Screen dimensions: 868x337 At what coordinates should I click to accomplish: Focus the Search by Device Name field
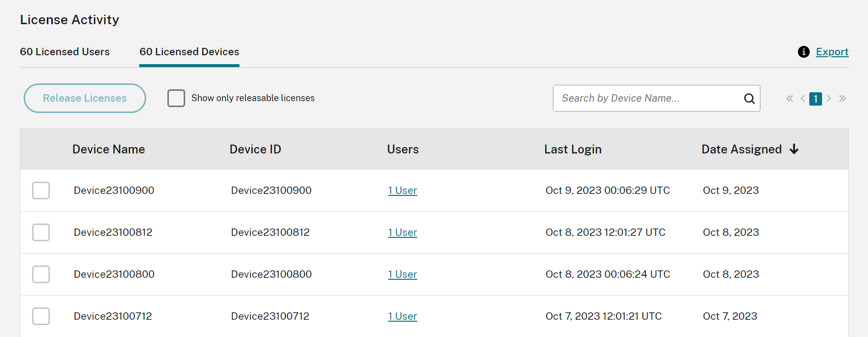click(647, 98)
